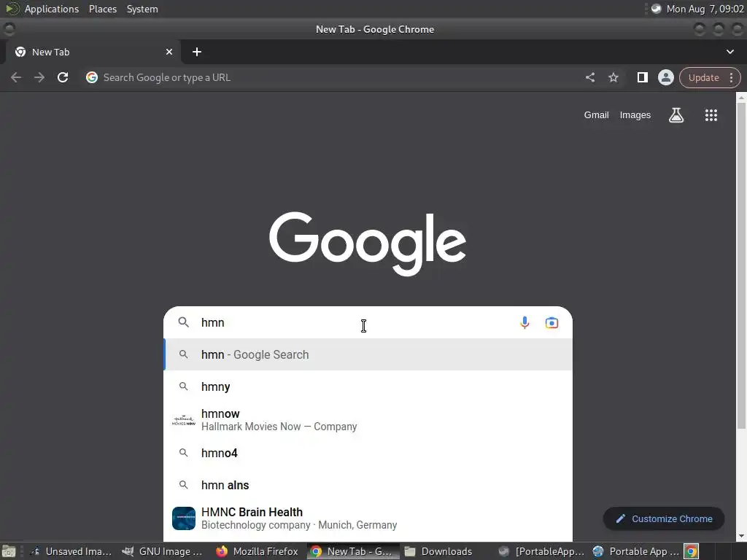747x560 pixels.
Task: Search by image with camera icon
Action: (551, 322)
